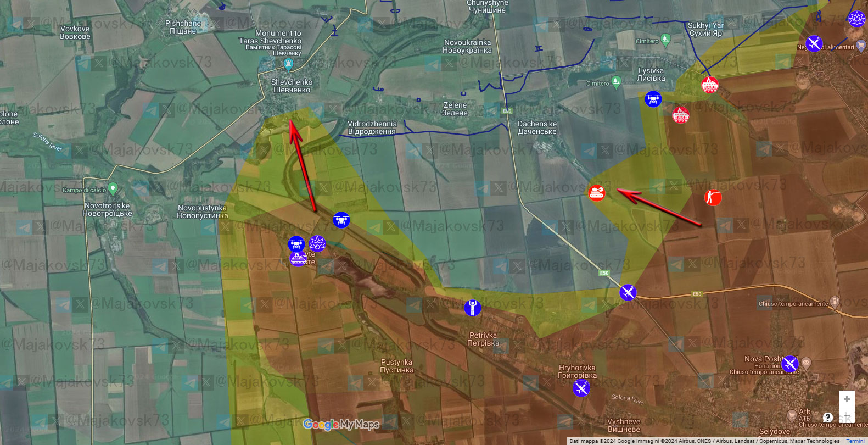
Task: Click the Pishchane place label
Action: point(183,27)
